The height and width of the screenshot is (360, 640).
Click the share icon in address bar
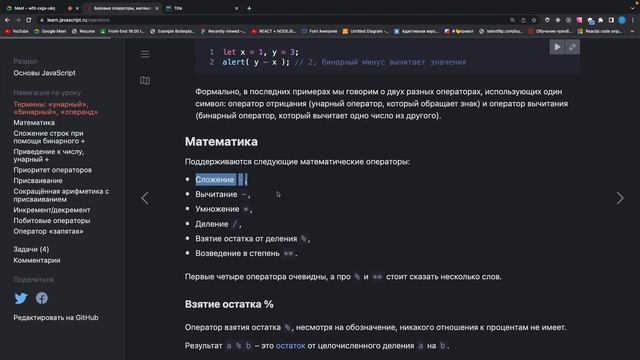(523, 20)
